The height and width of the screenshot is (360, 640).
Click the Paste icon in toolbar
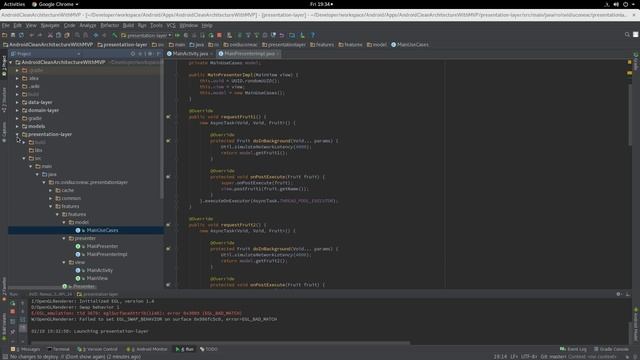(67, 36)
